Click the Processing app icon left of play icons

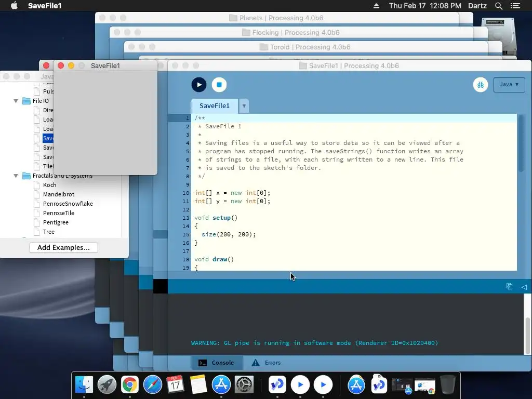(x=277, y=385)
